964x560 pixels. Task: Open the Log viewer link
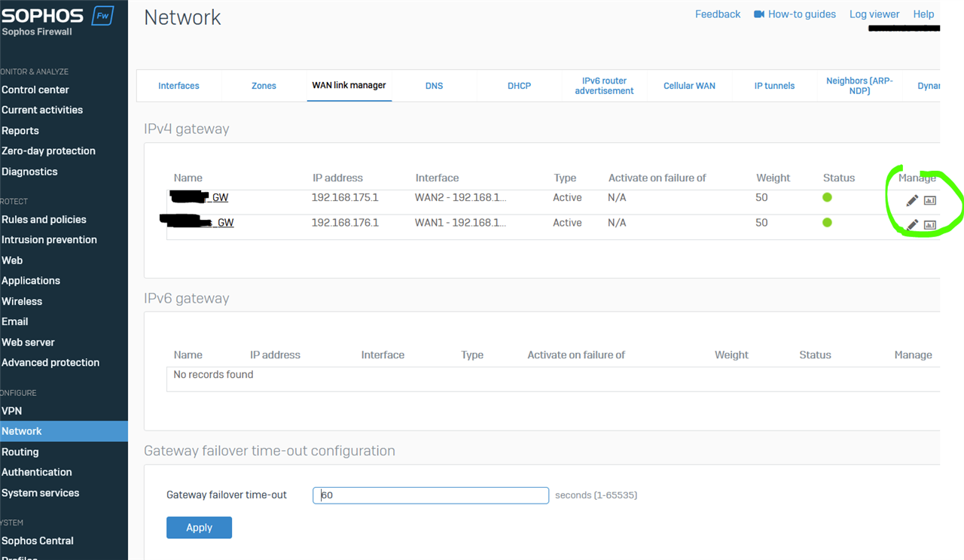click(x=874, y=14)
